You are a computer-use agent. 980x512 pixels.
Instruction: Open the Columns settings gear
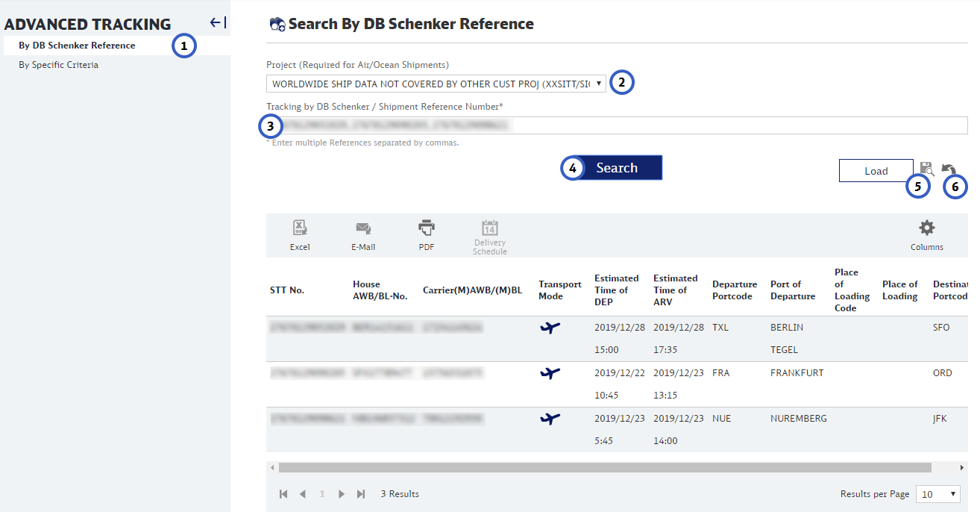[x=927, y=236]
